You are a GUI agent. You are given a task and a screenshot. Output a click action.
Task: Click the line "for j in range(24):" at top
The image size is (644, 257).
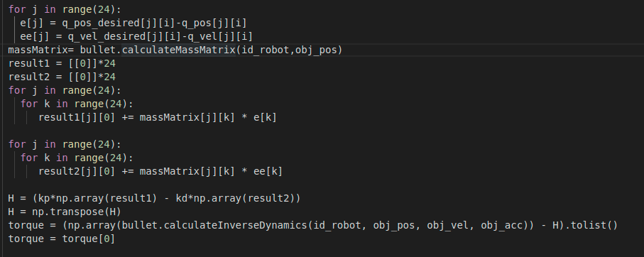click(65, 9)
